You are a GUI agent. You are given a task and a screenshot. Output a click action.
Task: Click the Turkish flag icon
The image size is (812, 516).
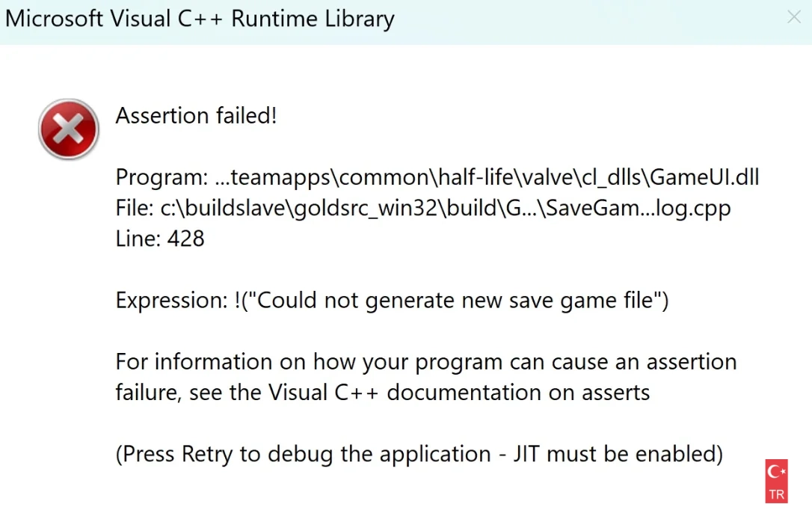point(777,473)
